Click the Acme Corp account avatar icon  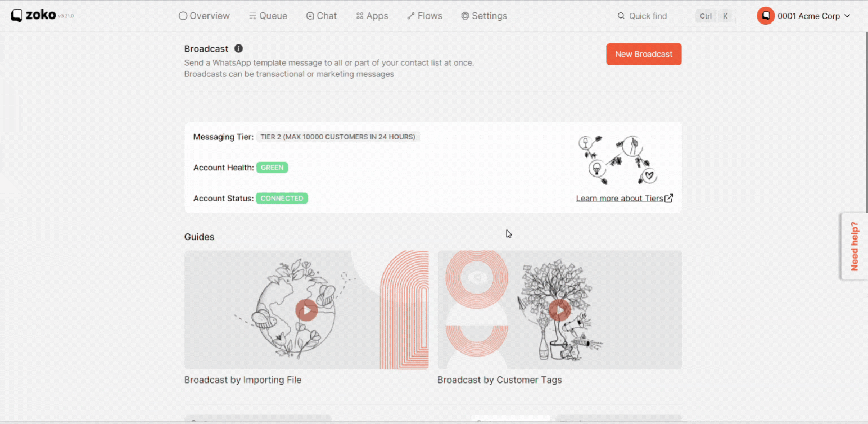coord(765,16)
